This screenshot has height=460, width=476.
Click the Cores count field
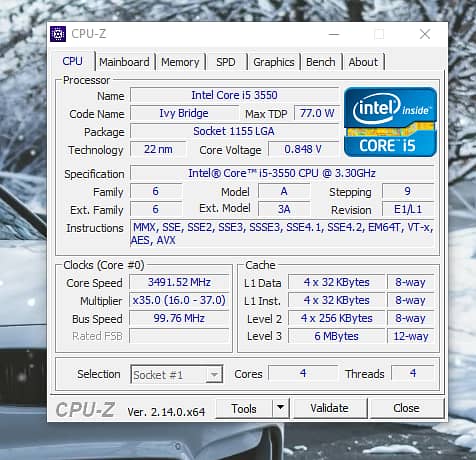[x=303, y=373]
